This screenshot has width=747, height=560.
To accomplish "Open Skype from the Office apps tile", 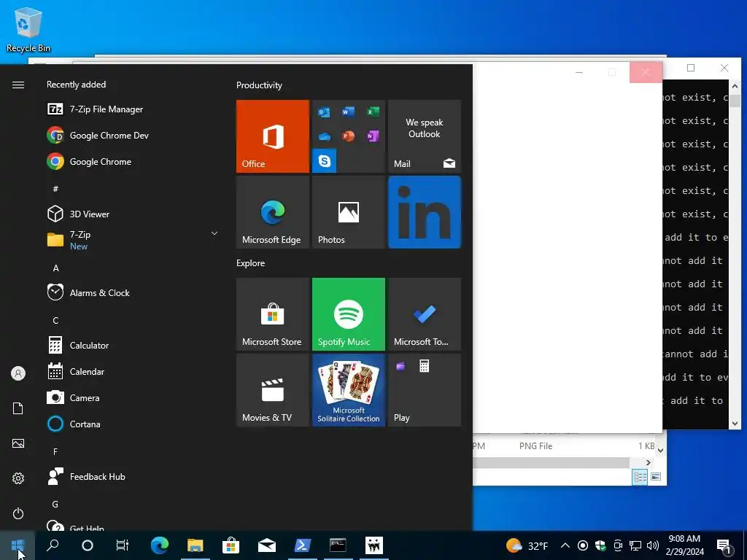I will pos(325,161).
